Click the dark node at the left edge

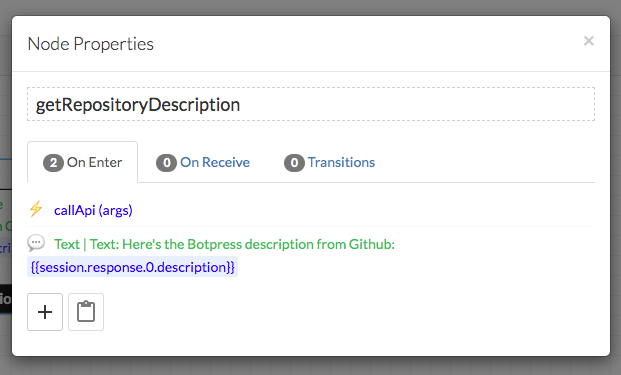pos(6,299)
